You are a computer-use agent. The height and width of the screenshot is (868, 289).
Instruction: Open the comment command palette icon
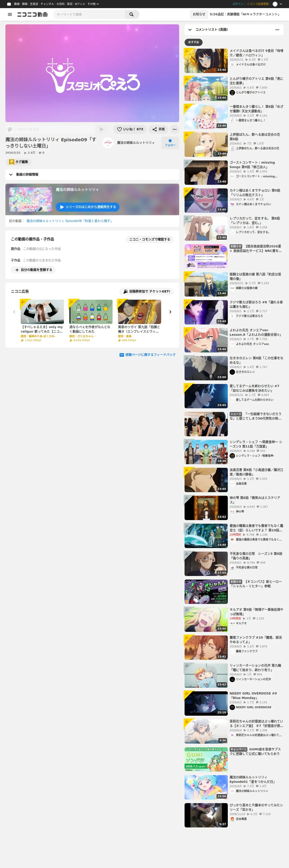click(10, 129)
